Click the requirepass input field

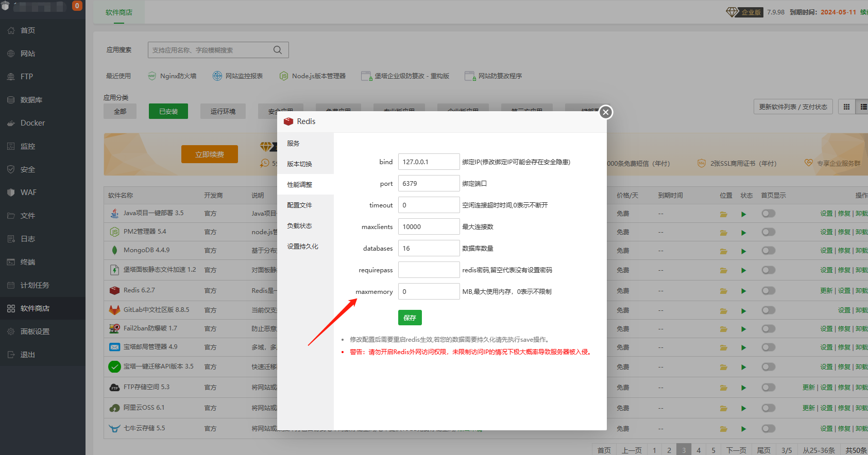click(x=429, y=270)
